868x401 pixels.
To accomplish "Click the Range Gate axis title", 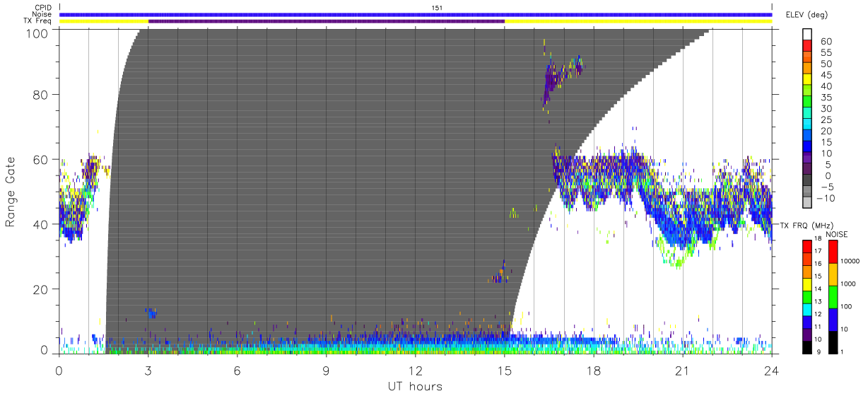I will tap(11, 192).
